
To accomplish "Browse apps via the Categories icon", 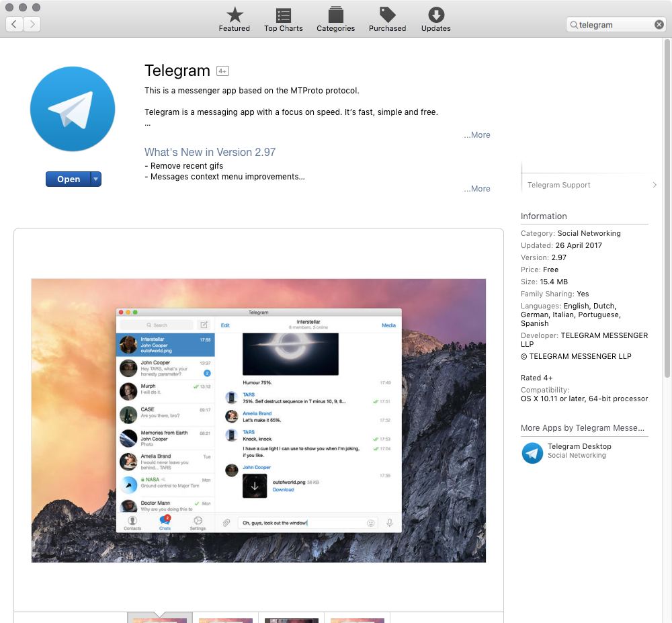I will (x=335, y=15).
